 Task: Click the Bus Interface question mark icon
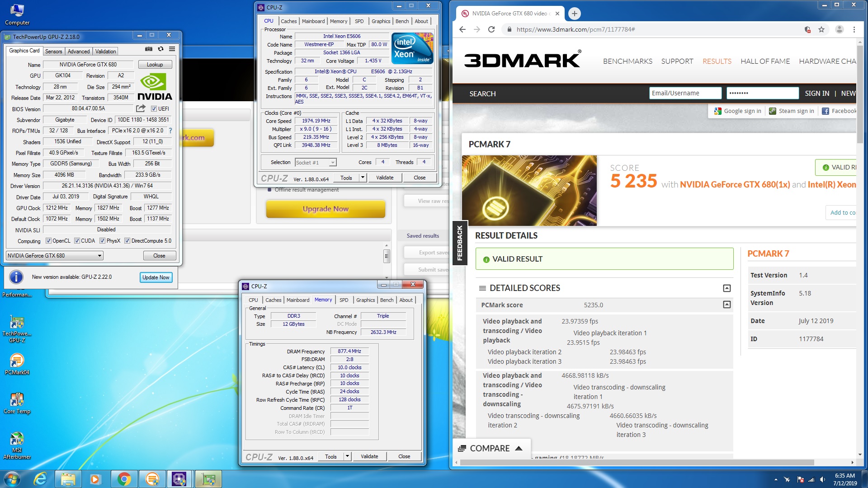pyautogui.click(x=170, y=131)
